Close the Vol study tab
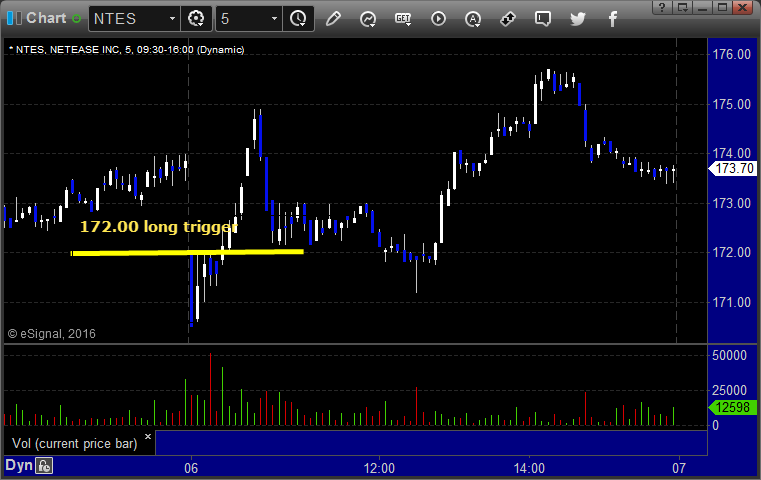Image resolution: width=761 pixels, height=480 pixels. click(148, 436)
